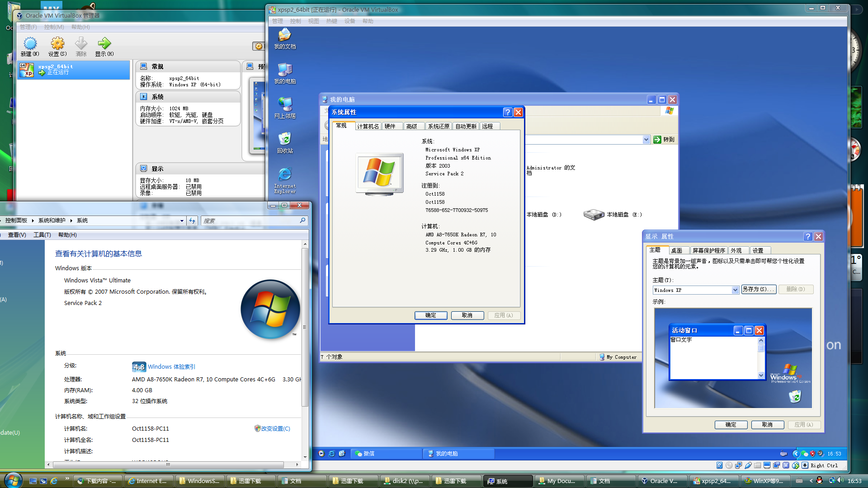Viewport: 868px width, 488px height.
Task: Click WeChat tray icon in XP guest
Action: [x=804, y=454]
